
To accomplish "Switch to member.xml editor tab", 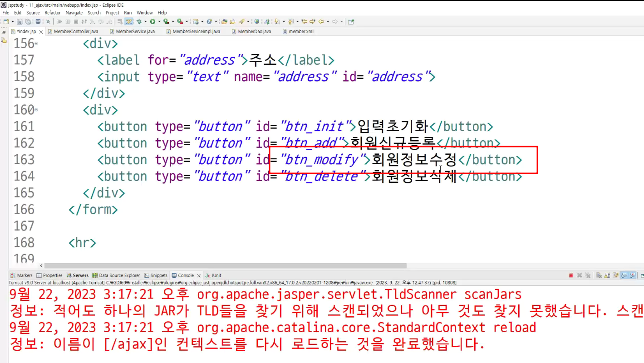I will pyautogui.click(x=298, y=32).
